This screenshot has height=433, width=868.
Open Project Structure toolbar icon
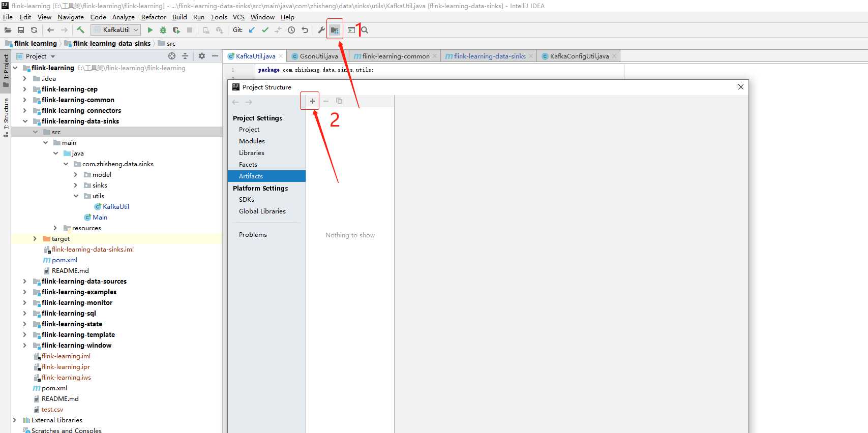[x=335, y=30]
